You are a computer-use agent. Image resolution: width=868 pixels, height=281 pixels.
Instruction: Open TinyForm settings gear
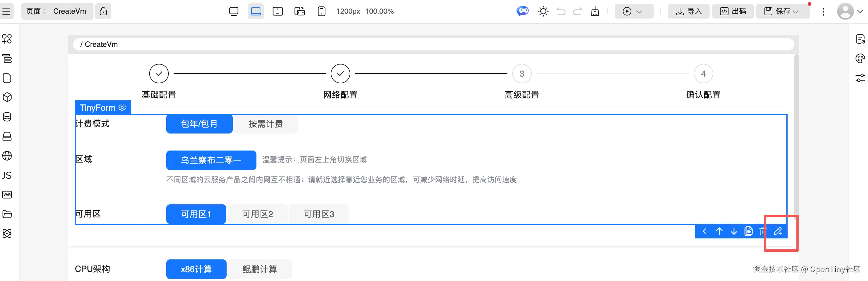coord(122,107)
